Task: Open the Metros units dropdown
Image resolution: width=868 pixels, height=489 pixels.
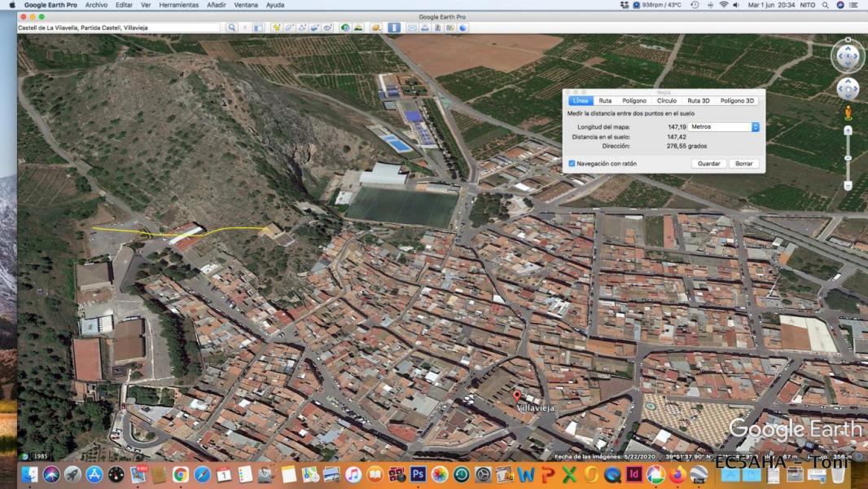Action: (x=724, y=127)
